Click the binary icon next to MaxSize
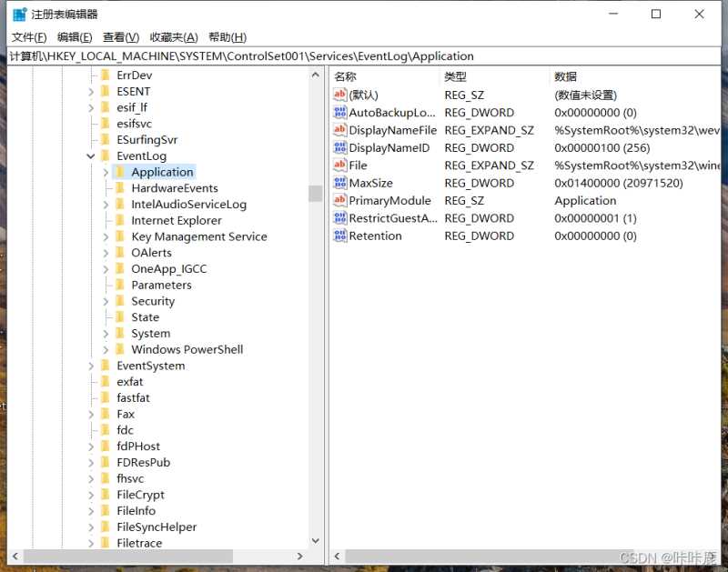The image size is (728, 572). (340, 183)
